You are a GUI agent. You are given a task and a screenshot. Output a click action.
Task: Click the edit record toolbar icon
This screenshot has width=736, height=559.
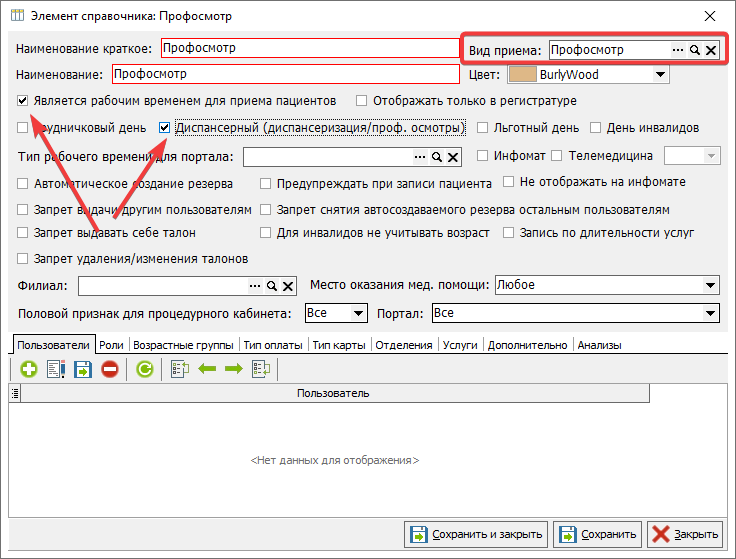coord(56,369)
